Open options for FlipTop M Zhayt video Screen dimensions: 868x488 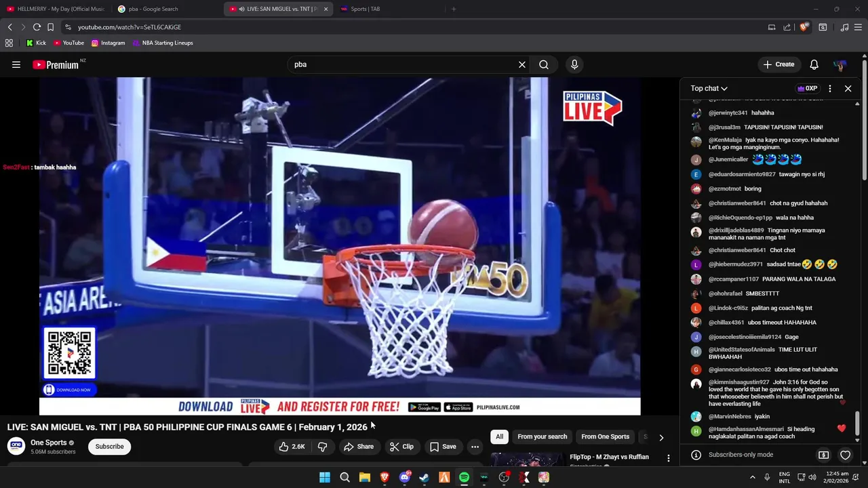point(669,458)
